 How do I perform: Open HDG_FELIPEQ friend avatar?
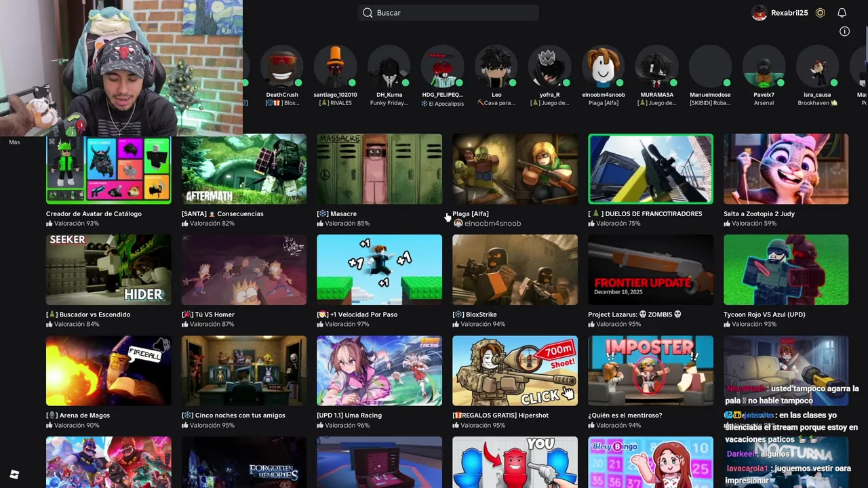tap(443, 66)
